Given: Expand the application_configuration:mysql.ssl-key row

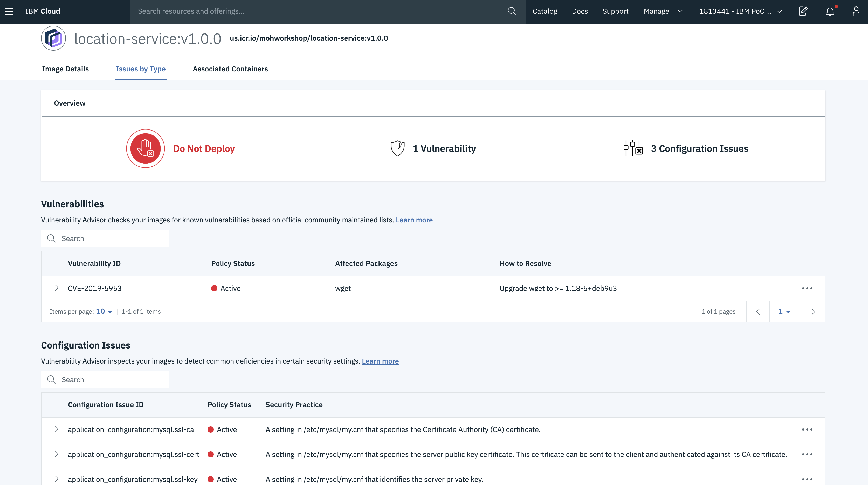Looking at the screenshot, I should click(57, 479).
